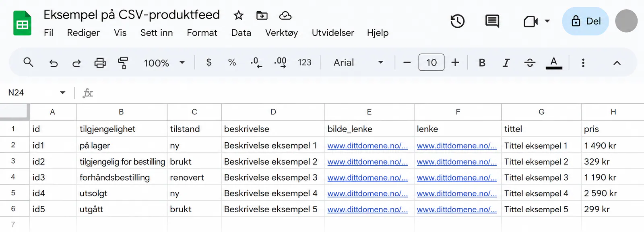This screenshot has height=232, width=644.
Task: Open the Hjelp menu
Action: pos(378,33)
